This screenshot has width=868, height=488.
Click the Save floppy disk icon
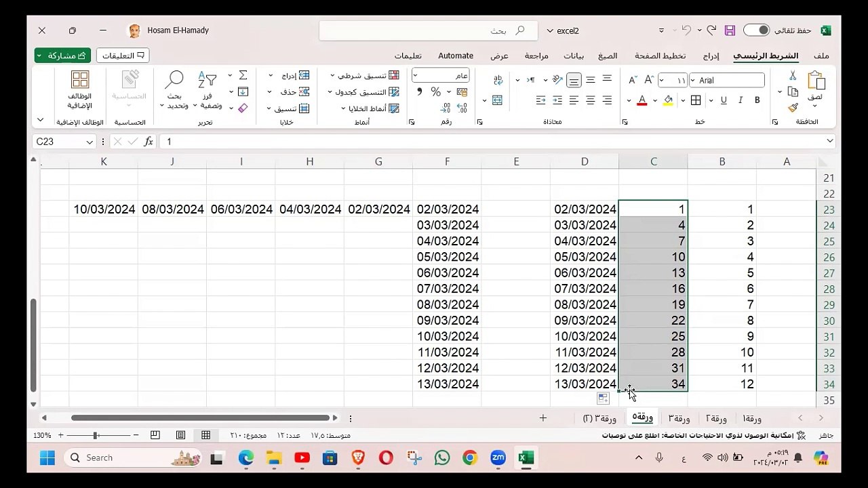730,30
